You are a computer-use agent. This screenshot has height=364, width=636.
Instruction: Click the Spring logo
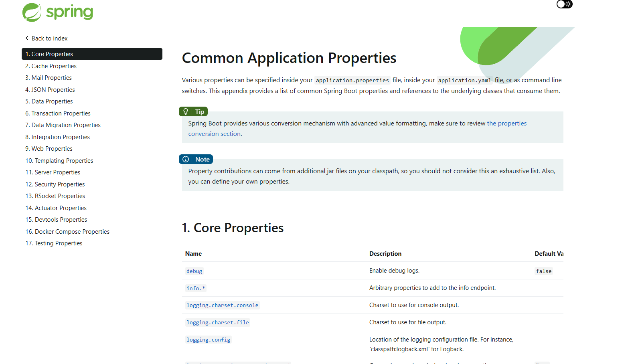pyautogui.click(x=58, y=12)
